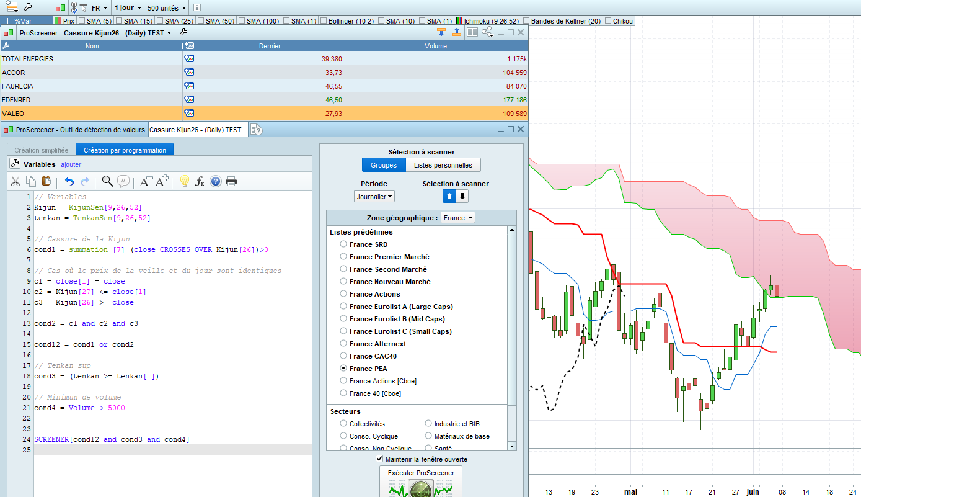
Task: Sort results by the Dernier column header
Action: 270,46
